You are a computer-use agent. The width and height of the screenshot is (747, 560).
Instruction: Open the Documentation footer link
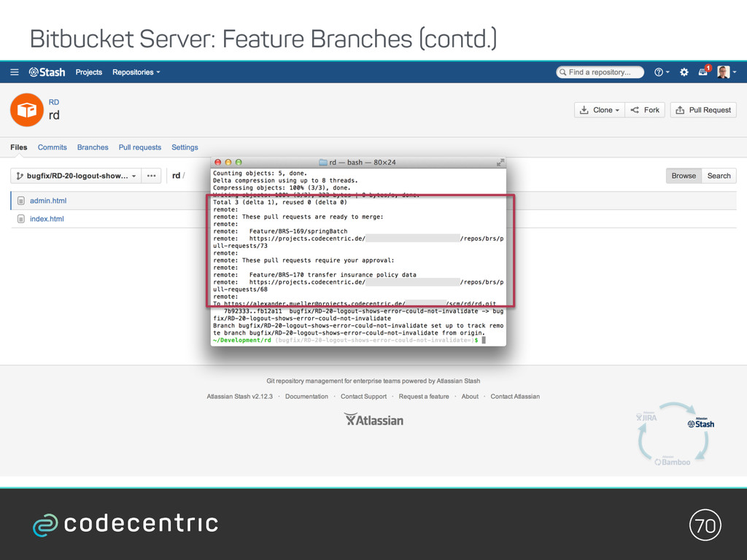click(x=306, y=396)
